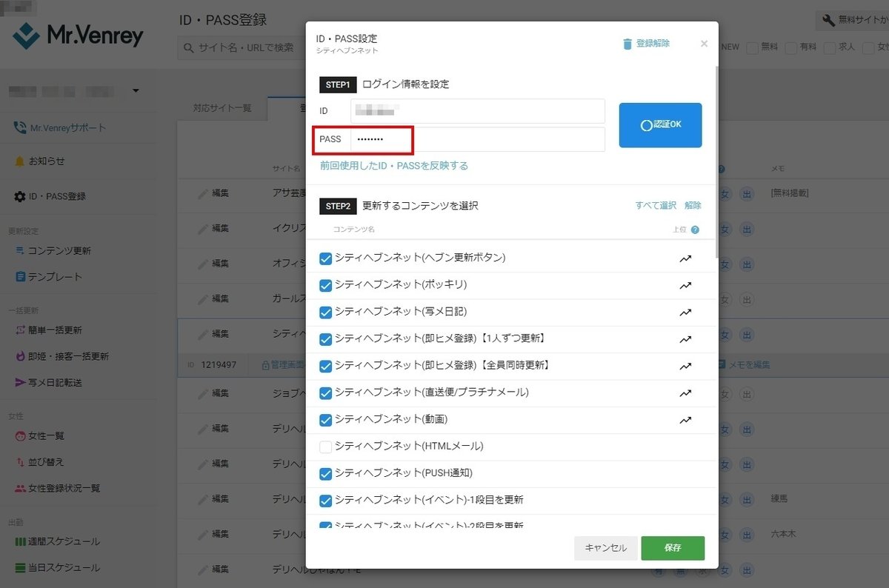Toggle (イベント)-1段目を更新 checkbox
This screenshot has height=588, width=889.
[x=325, y=501]
